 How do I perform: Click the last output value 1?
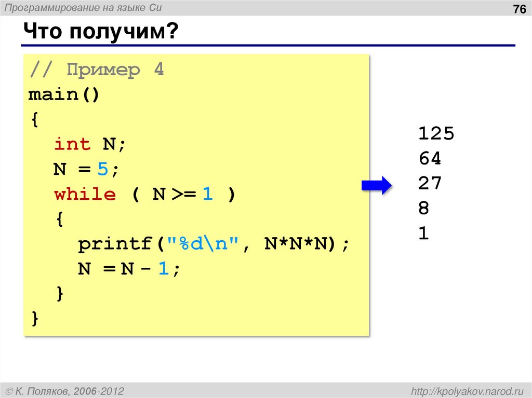pos(424,233)
